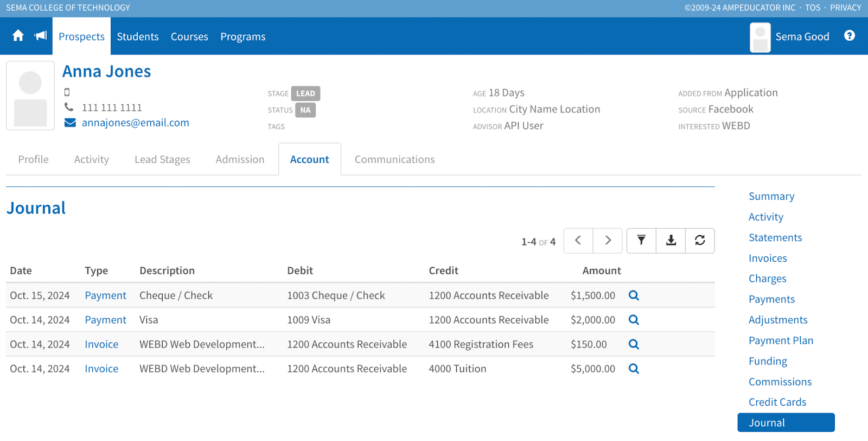Open the journal filter funnel
This screenshot has width=868, height=441.
pos(641,241)
